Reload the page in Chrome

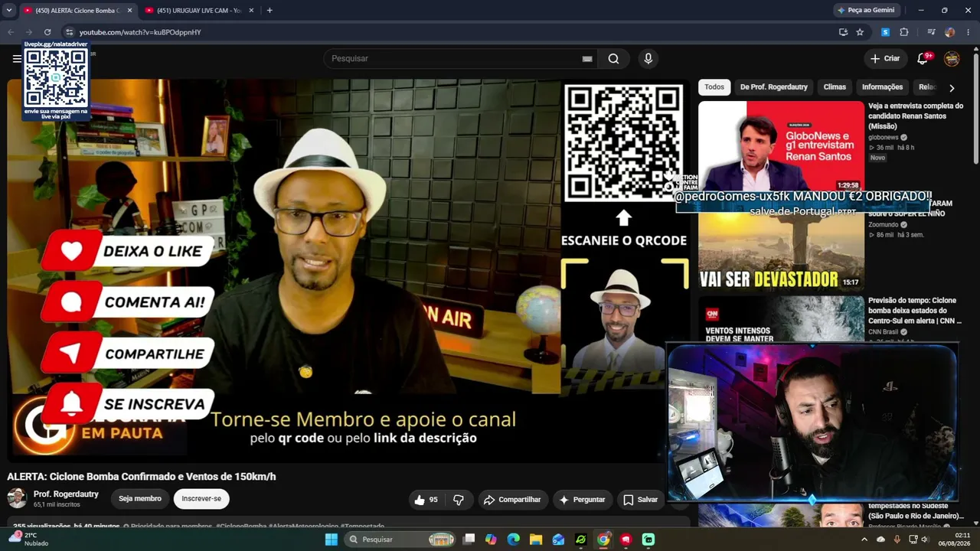47,32
